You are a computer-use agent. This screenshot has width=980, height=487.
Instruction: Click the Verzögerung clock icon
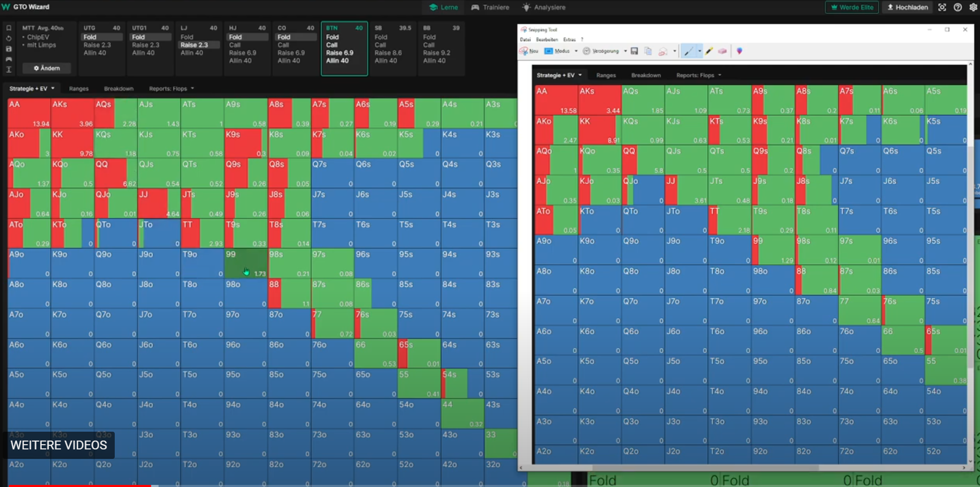tap(586, 51)
